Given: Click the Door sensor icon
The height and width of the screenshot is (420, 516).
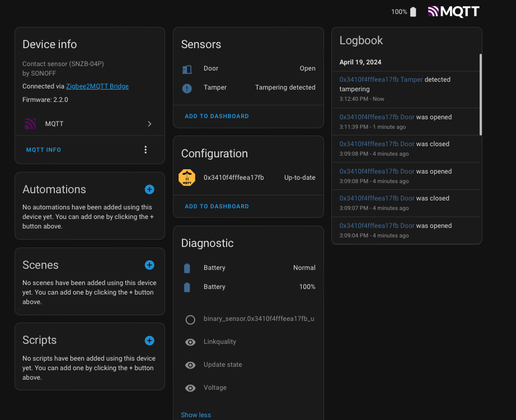Looking at the screenshot, I should (187, 69).
